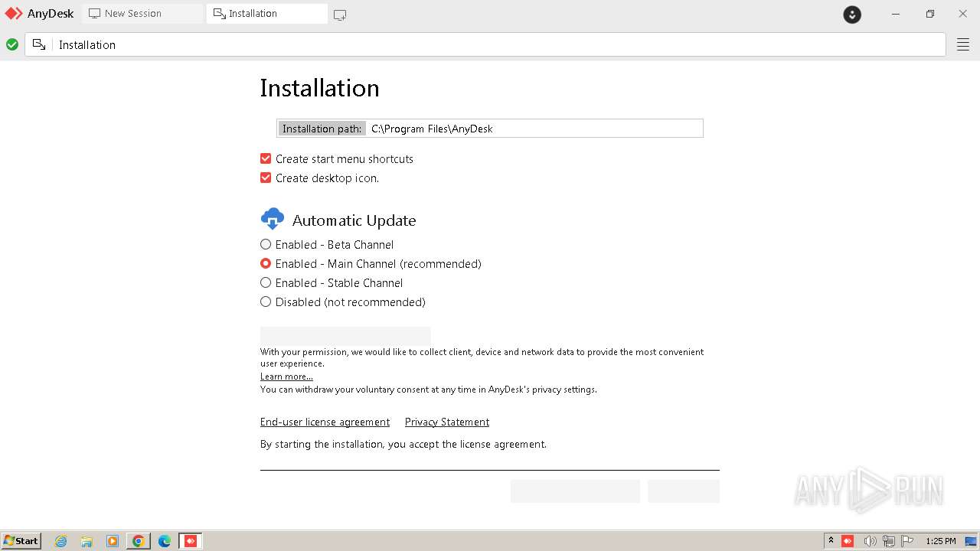Open the volume speaker tray icon
Viewport: 980px width, 551px height.
pyautogui.click(x=870, y=541)
